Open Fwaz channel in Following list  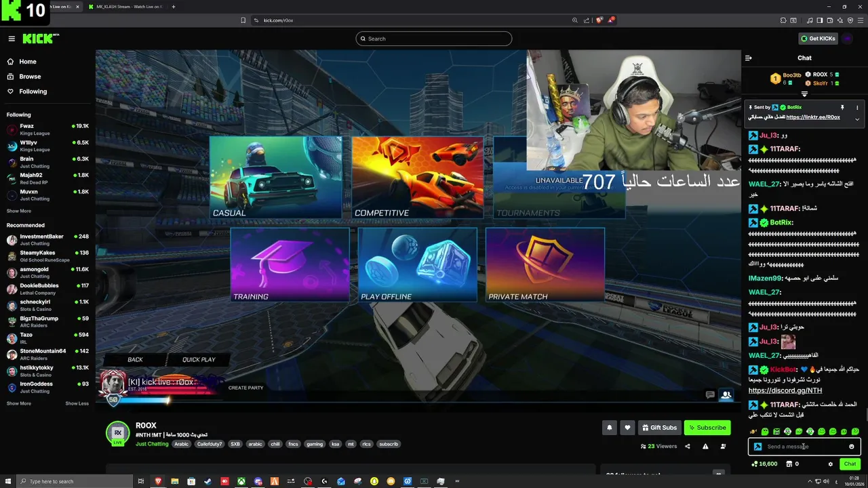pos(47,129)
